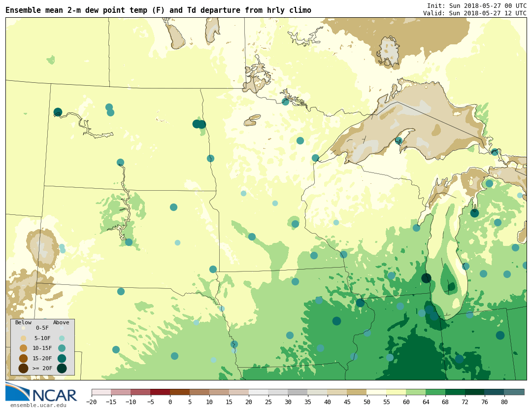Click the brown 'Below' circle for 10-15F
The height and width of the screenshot is (411, 532).
[x=24, y=348]
